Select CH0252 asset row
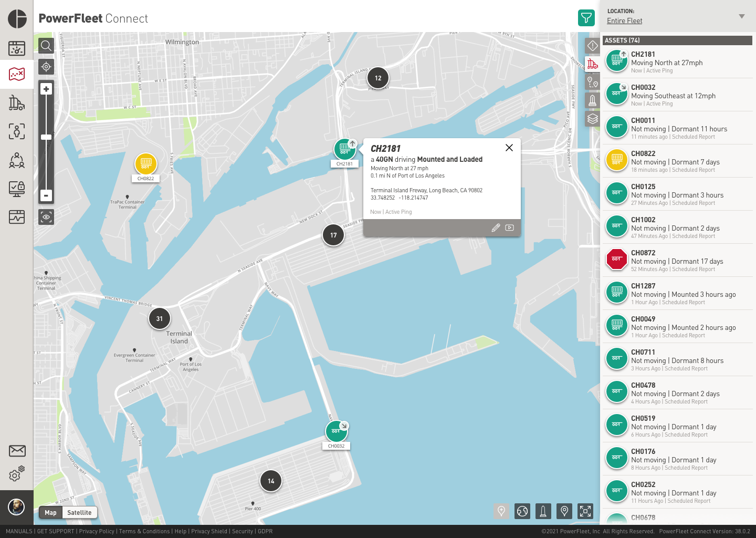This screenshot has width=756, height=538. tap(677, 492)
